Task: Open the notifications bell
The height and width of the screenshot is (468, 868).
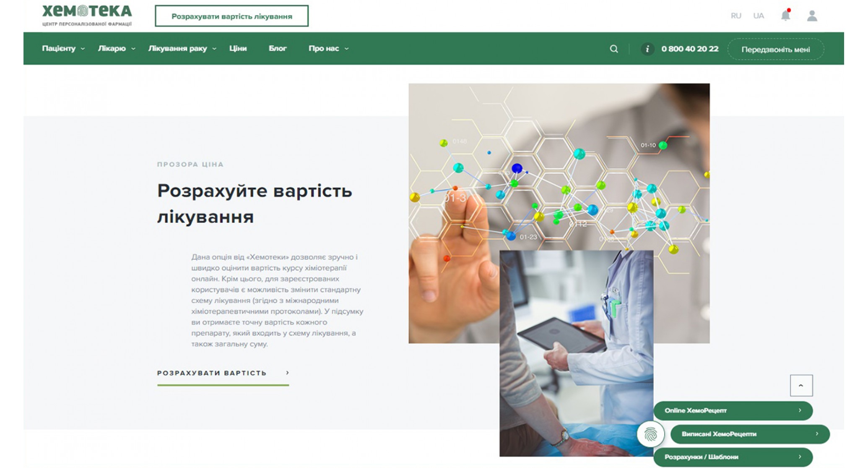Action: 785,16
